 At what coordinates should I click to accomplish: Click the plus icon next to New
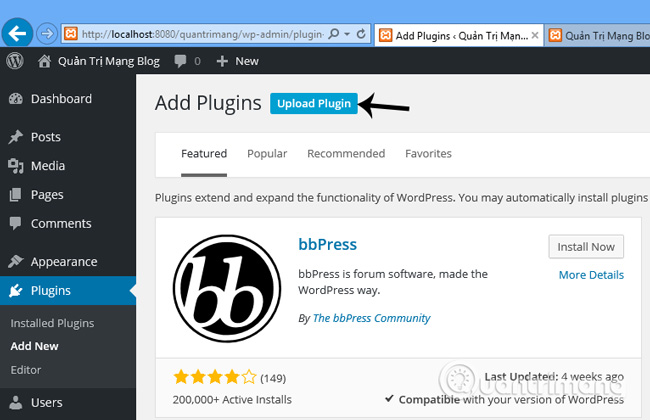click(x=222, y=61)
